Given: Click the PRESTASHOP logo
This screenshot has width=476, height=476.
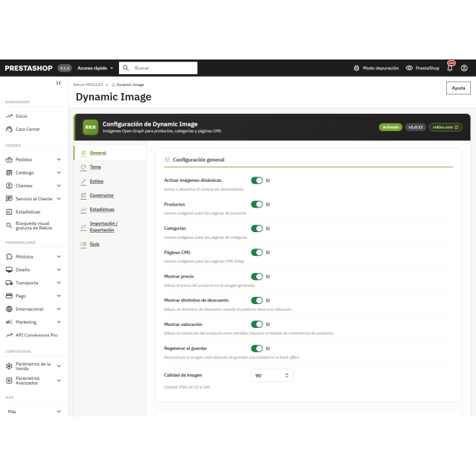Looking at the screenshot, I should tap(28, 68).
